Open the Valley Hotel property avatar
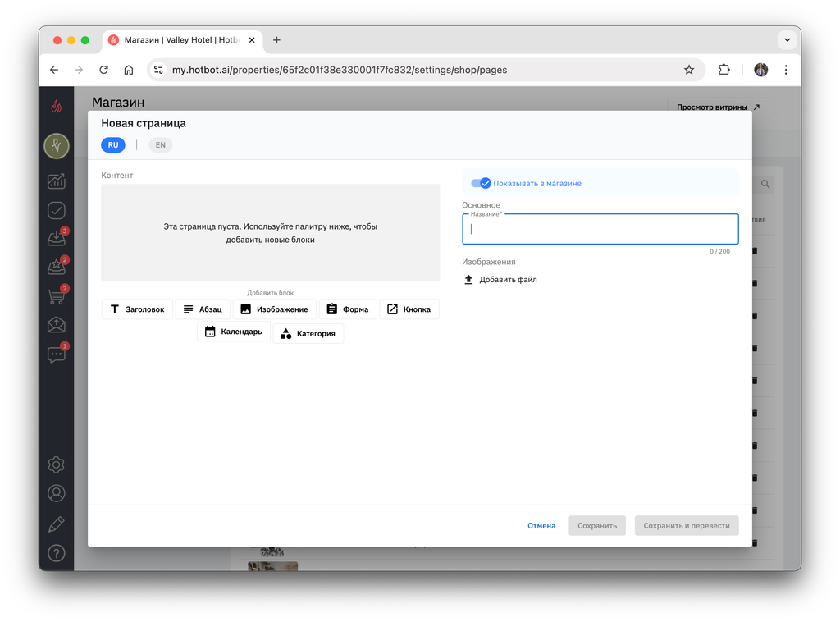This screenshot has width=840, height=622. 57,146
